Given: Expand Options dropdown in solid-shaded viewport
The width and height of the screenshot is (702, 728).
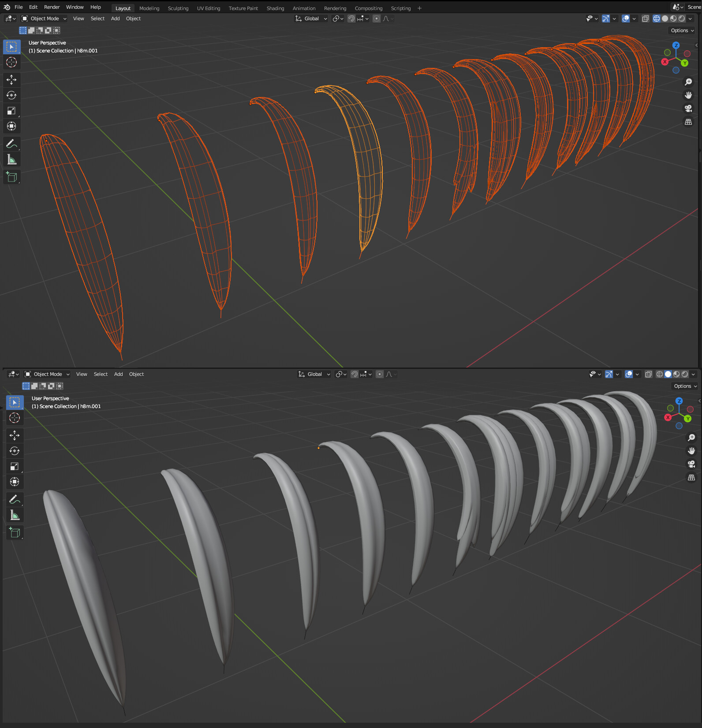Looking at the screenshot, I should (685, 386).
